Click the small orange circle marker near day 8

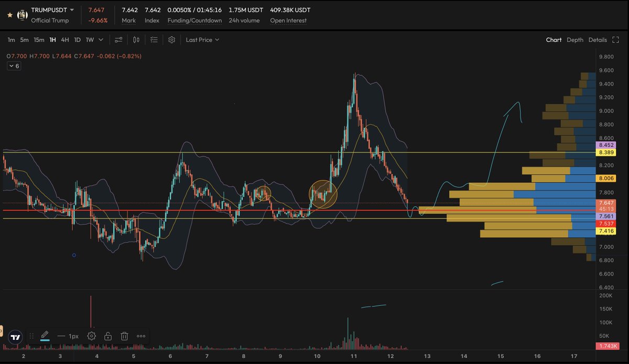[x=263, y=193]
